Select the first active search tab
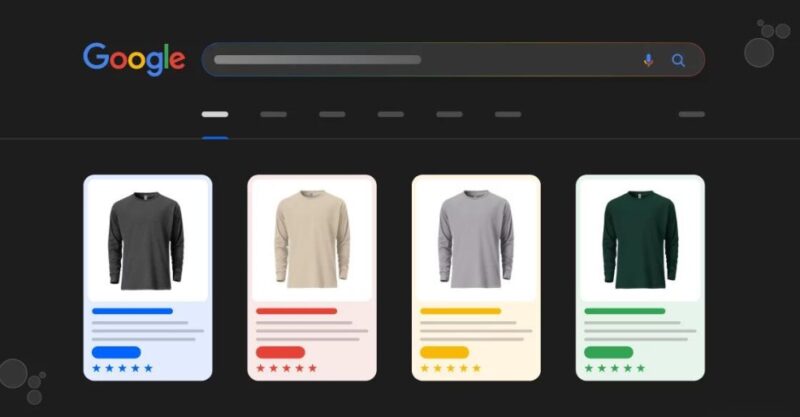 point(215,114)
